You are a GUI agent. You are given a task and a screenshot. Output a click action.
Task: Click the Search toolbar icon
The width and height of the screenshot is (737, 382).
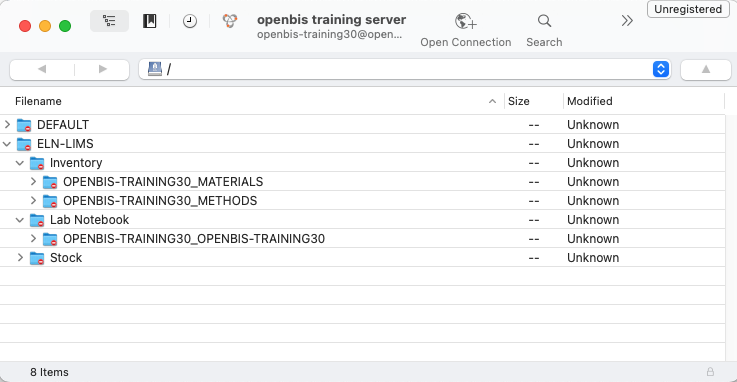[x=544, y=21]
